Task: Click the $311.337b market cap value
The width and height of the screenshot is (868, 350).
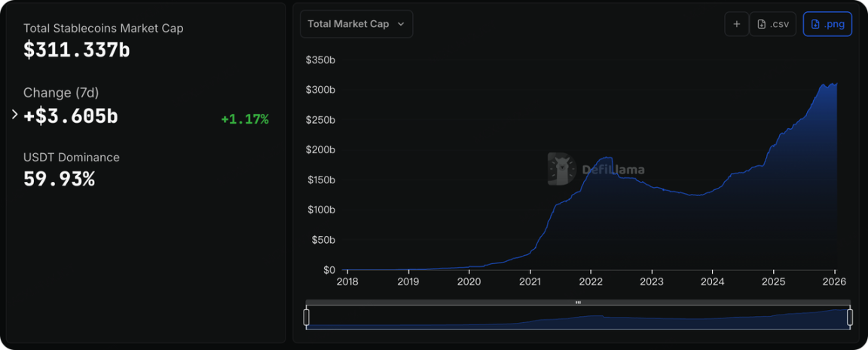Action: (x=77, y=51)
